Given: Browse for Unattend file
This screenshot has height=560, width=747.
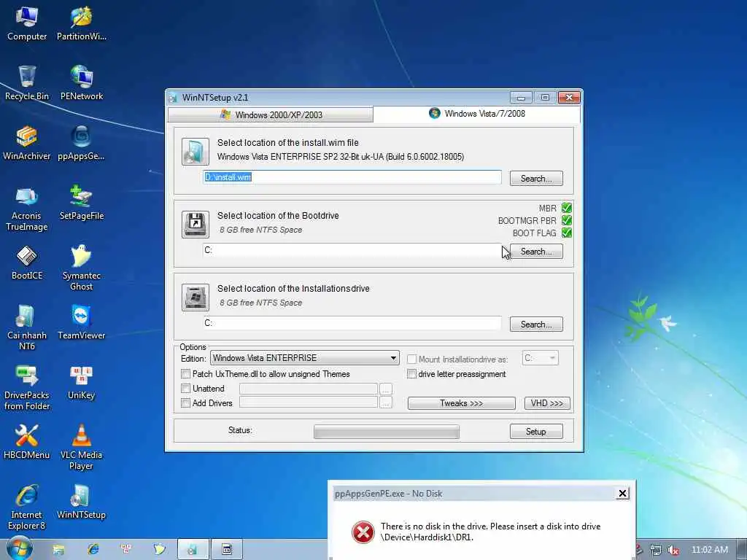Looking at the screenshot, I should 386,389.
